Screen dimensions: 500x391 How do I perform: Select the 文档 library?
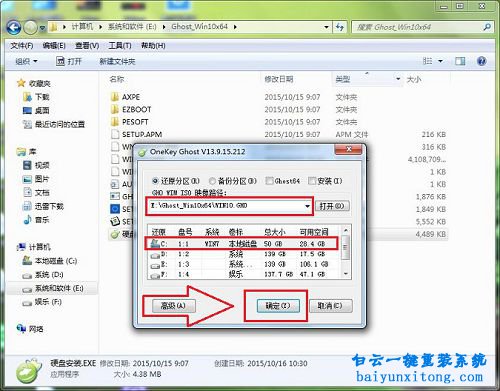pyautogui.click(x=42, y=193)
